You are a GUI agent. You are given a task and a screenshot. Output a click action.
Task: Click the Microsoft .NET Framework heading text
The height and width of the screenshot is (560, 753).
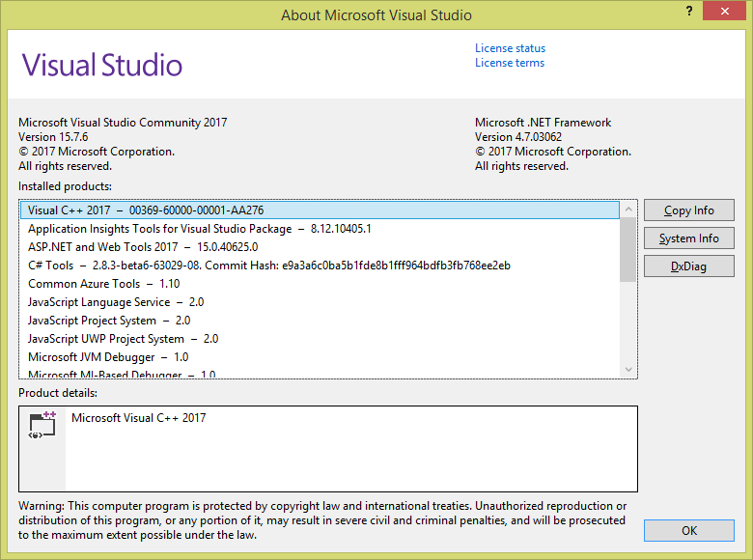click(x=543, y=123)
